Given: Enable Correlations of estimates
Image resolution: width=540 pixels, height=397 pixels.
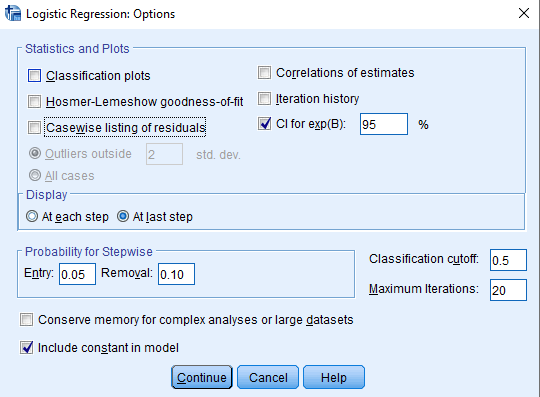Looking at the screenshot, I should pyautogui.click(x=264, y=73).
